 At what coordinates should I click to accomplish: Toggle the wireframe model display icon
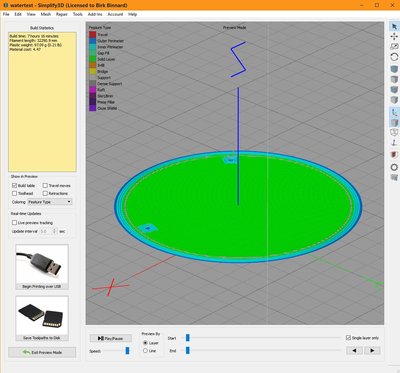pos(394,132)
